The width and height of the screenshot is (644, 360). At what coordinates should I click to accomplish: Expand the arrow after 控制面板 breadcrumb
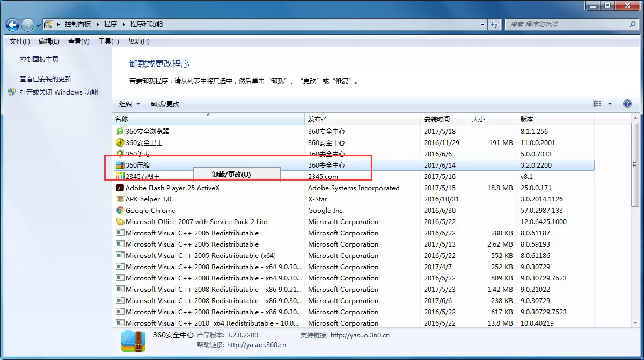pos(97,25)
